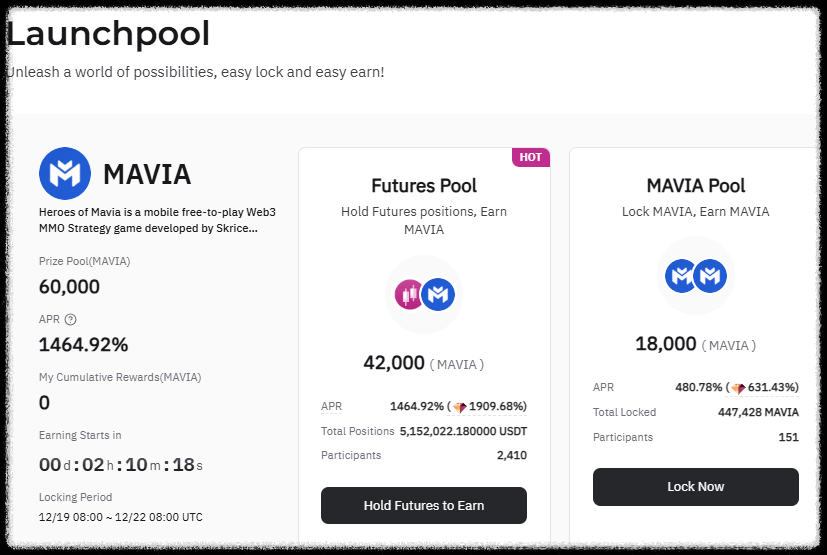Click the HOT badge on Futures Pool
The height and width of the screenshot is (555, 827).
tap(531, 157)
